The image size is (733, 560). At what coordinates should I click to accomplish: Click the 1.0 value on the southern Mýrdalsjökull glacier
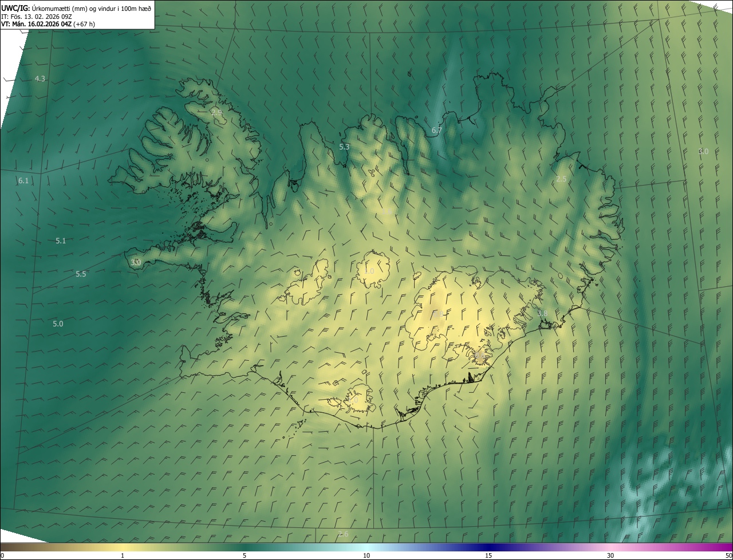(353, 401)
